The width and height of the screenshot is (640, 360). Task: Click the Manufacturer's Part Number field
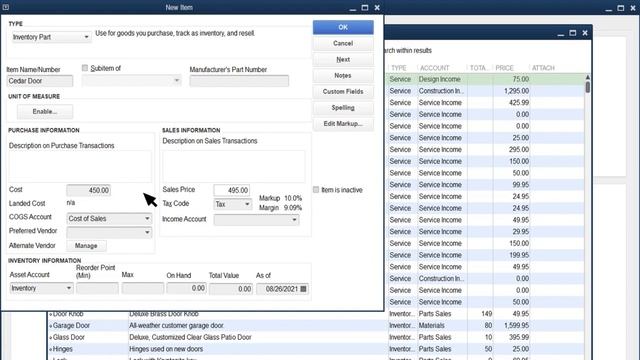click(239, 81)
